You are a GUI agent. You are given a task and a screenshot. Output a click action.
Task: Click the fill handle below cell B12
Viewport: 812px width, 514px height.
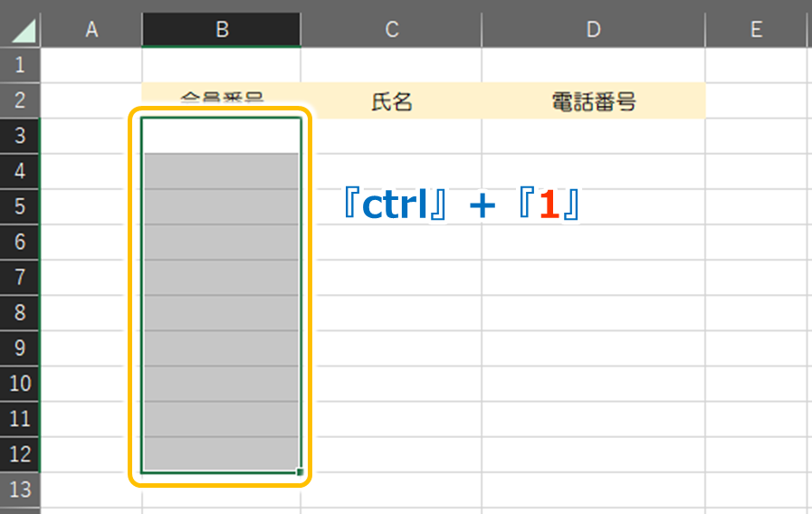click(x=300, y=471)
